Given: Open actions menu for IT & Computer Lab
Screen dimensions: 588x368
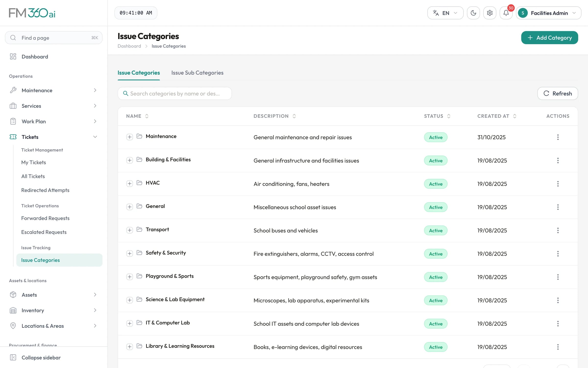Looking at the screenshot, I should (558, 324).
